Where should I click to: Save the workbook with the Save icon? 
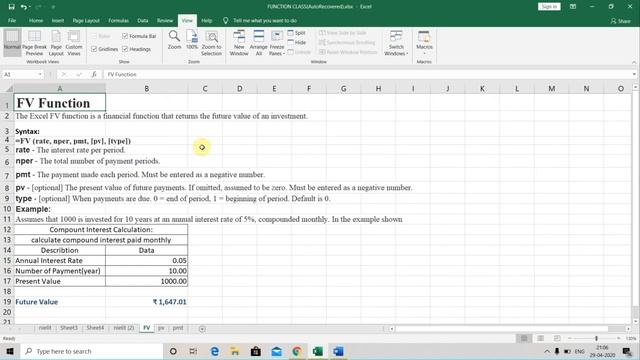pyautogui.click(x=11, y=7)
